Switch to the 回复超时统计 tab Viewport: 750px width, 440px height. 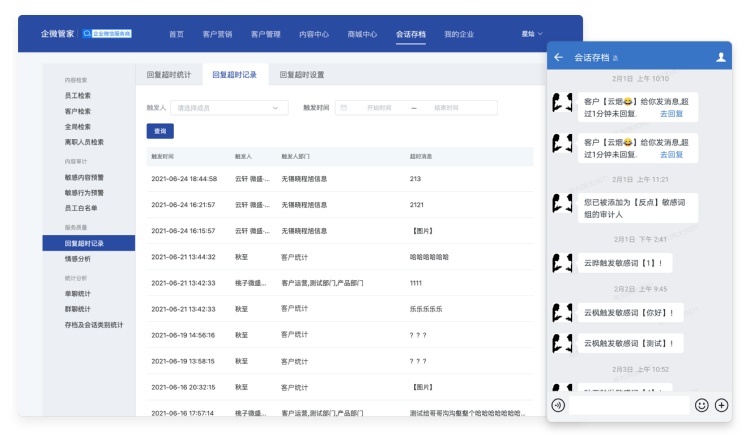[168, 74]
